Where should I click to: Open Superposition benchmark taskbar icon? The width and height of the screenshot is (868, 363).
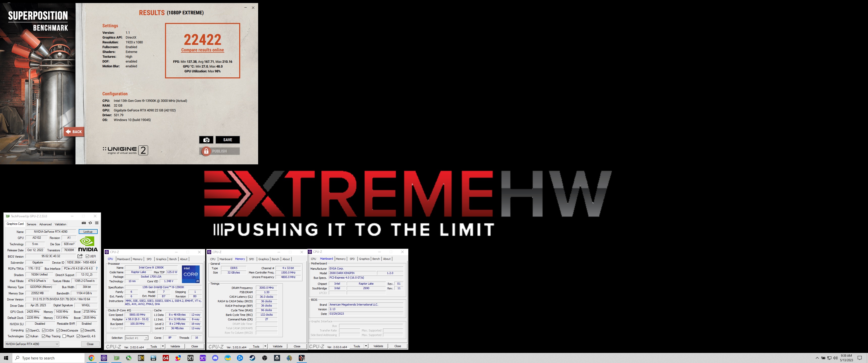click(302, 358)
